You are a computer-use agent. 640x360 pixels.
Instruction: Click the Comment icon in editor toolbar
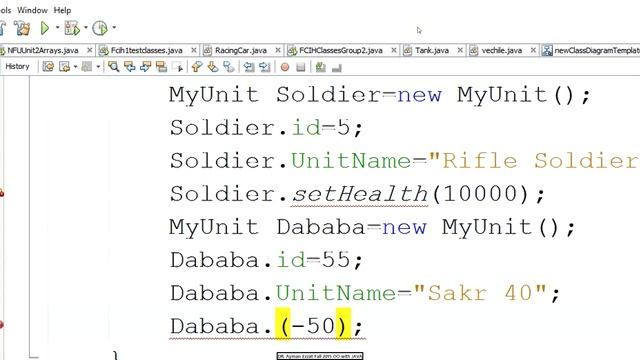[x=320, y=67]
